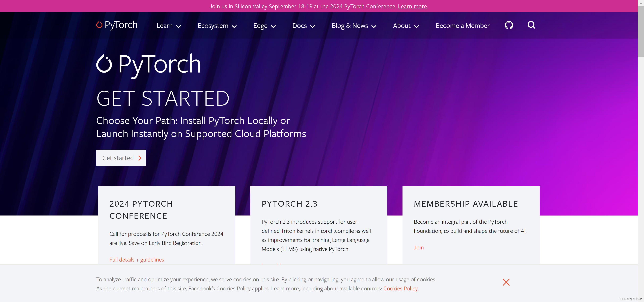
Task: Expand the Learn dropdown chevron
Action: [178, 26]
